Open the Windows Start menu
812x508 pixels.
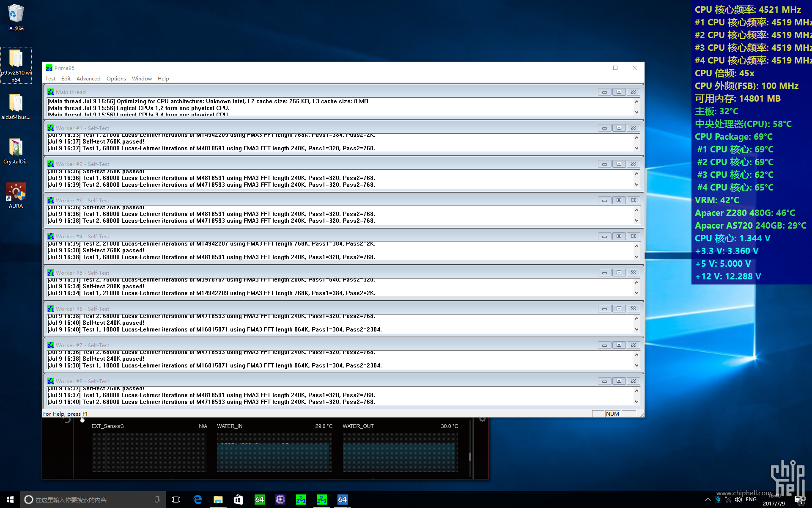tap(10, 500)
